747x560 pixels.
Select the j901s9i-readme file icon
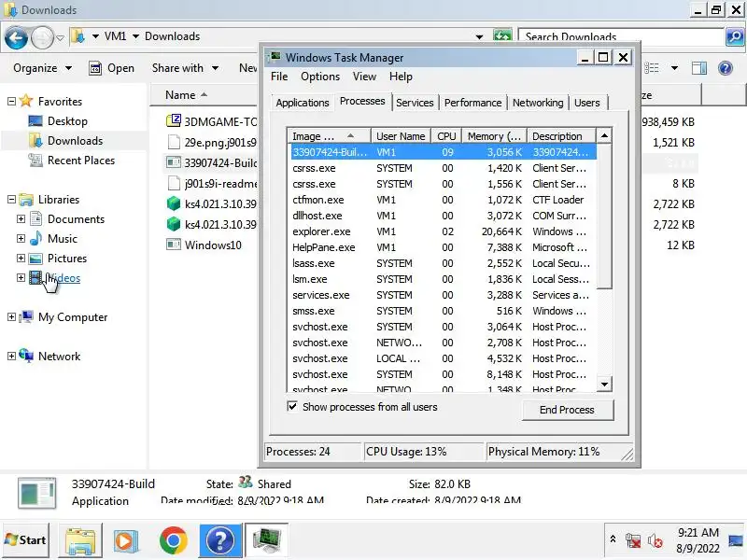[174, 183]
